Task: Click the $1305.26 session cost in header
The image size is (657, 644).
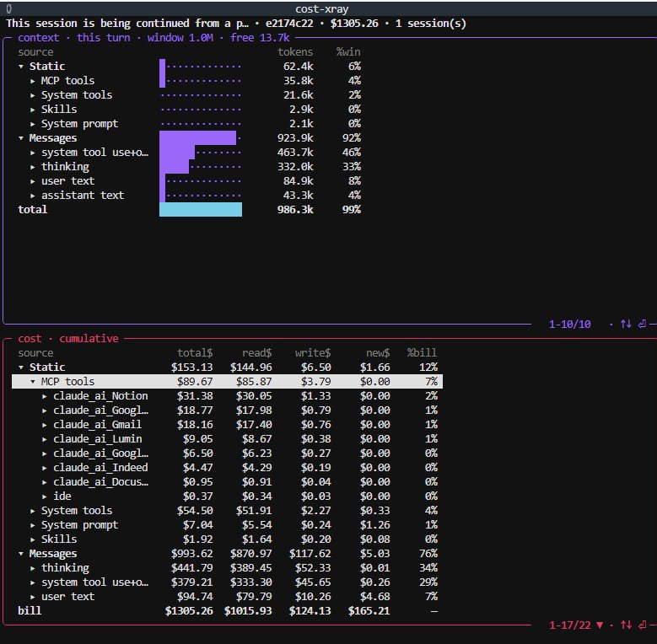Action: click(354, 24)
